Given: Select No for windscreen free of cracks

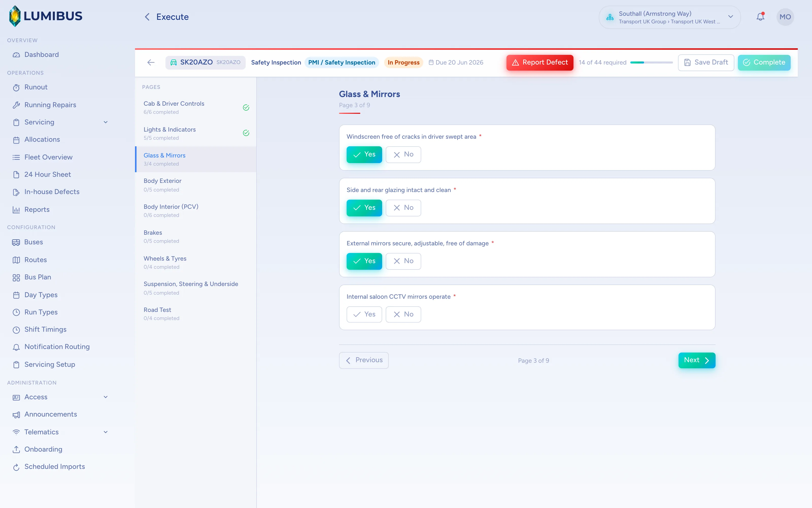Looking at the screenshot, I should click(403, 154).
